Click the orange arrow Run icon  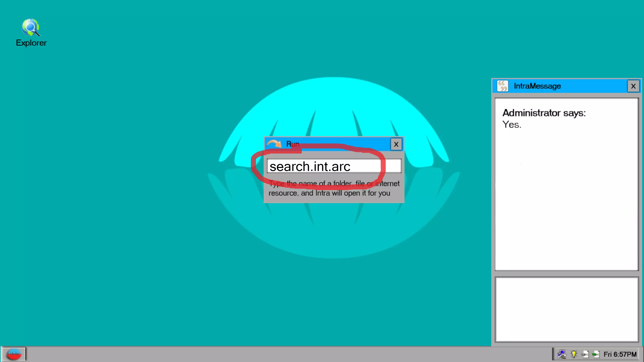[x=274, y=144]
